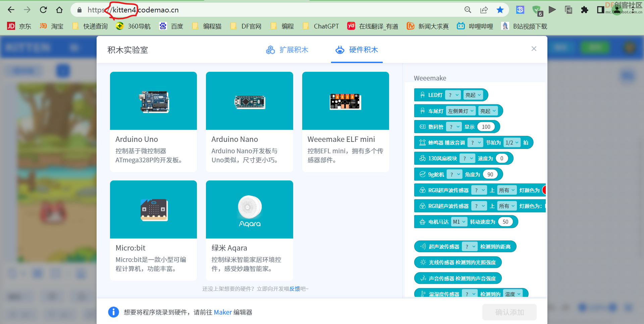Open the DF官网 bookmark folder
644x324 pixels.
[x=246, y=26]
